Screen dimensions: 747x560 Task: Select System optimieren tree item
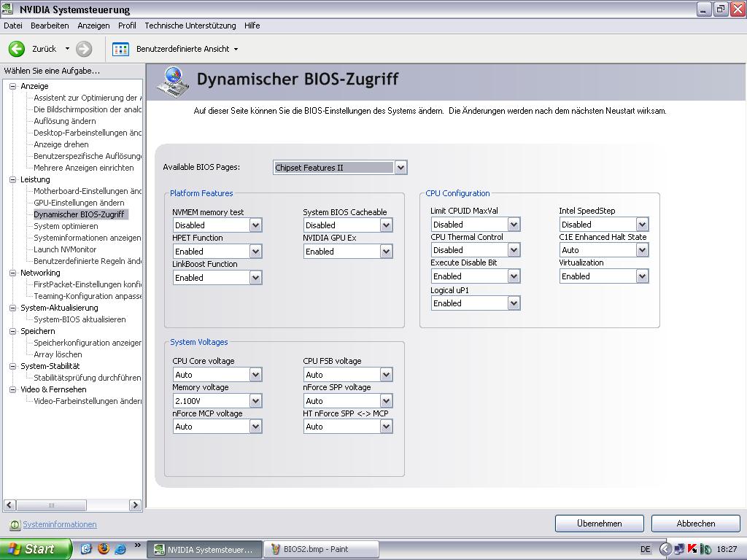coord(66,226)
